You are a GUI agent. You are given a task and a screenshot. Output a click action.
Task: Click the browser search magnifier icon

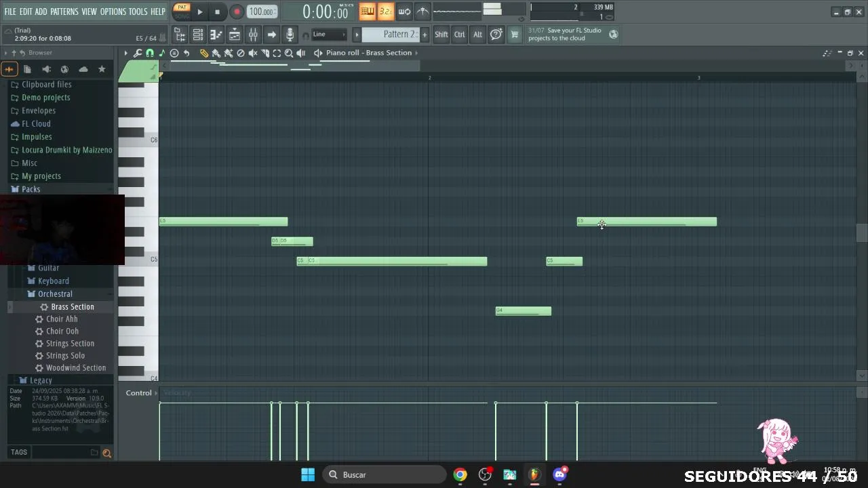click(x=106, y=453)
